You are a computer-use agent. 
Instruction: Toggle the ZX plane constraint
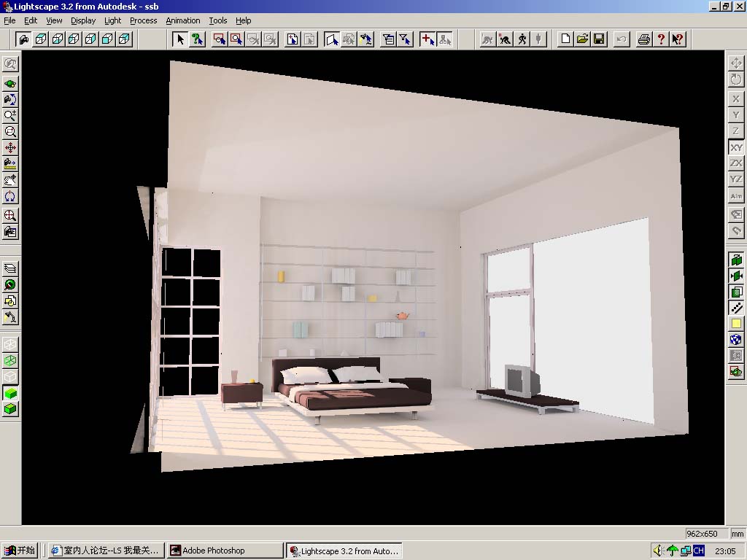[736, 163]
